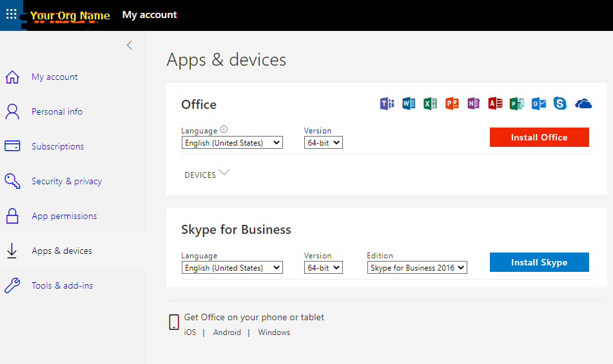Click the Publisher app icon
Viewport: 613px width, 364px height.
[517, 104]
